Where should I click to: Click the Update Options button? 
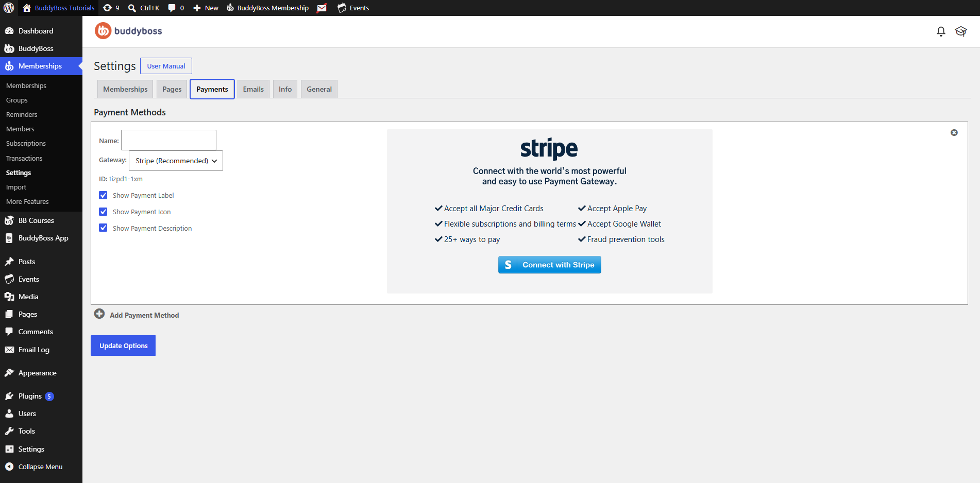pyautogui.click(x=123, y=346)
